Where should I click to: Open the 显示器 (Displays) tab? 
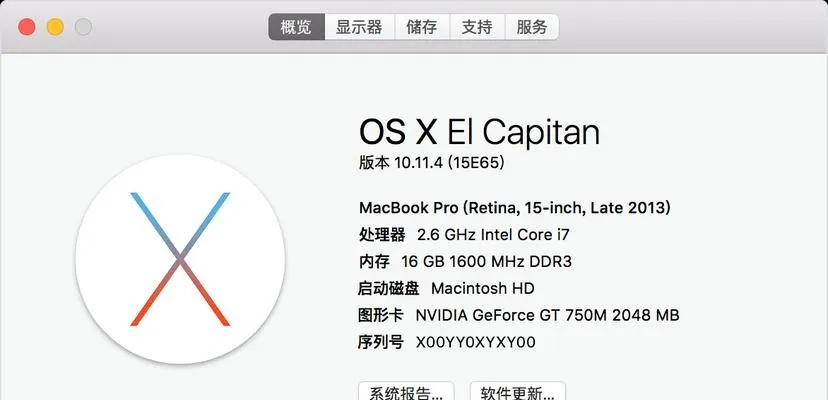359,27
